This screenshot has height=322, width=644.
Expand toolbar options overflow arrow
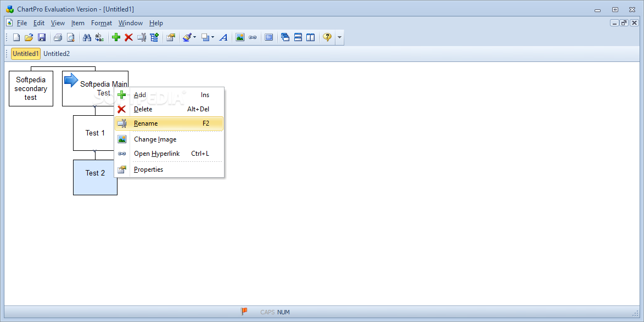(339, 37)
